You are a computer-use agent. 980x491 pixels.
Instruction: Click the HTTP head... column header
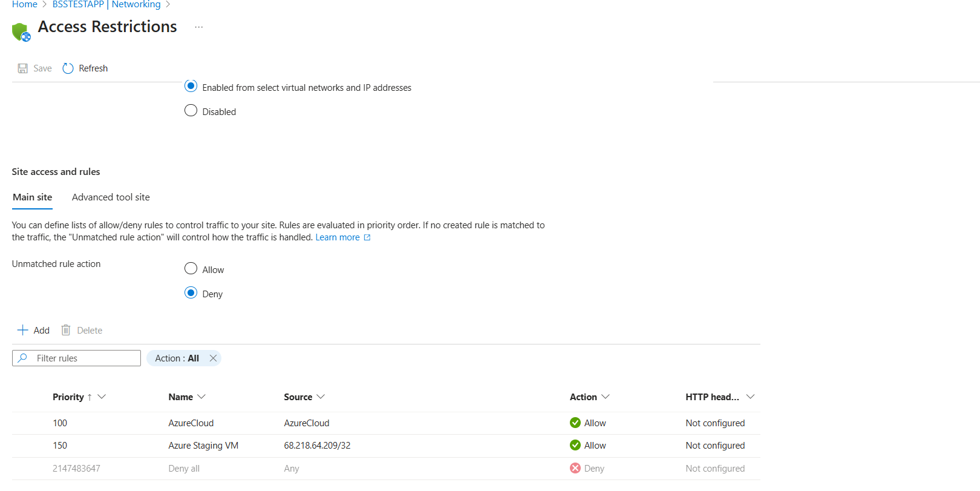click(713, 397)
